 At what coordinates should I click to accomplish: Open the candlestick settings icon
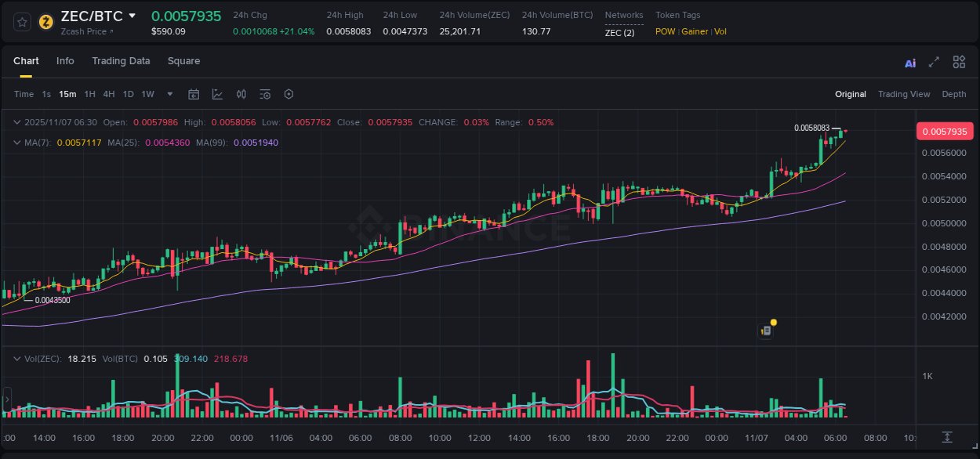click(241, 94)
